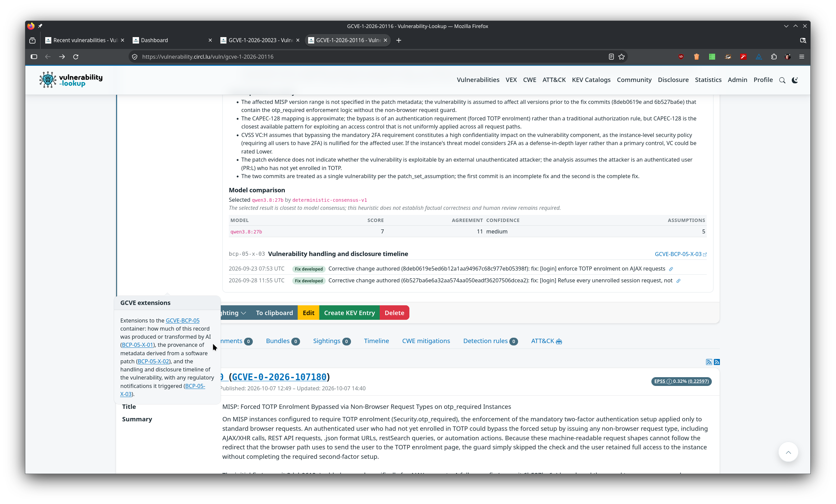Open the Sightings tab
Viewport: 836px width, 504px height.
[x=331, y=341]
